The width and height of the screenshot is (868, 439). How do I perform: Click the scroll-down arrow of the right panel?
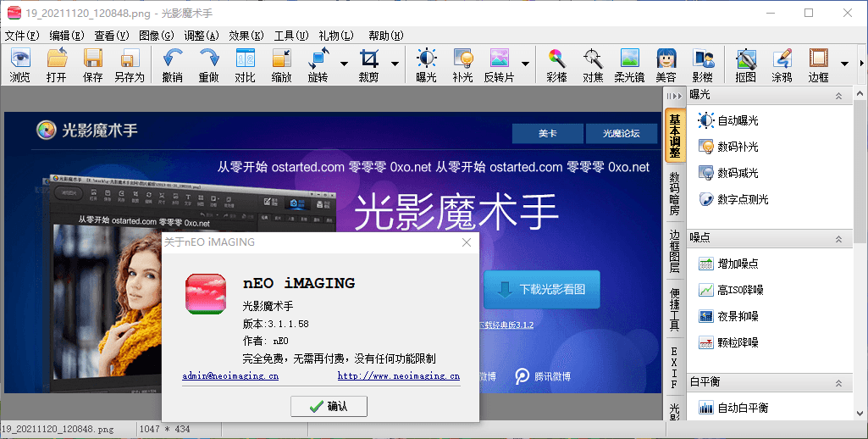click(x=860, y=413)
